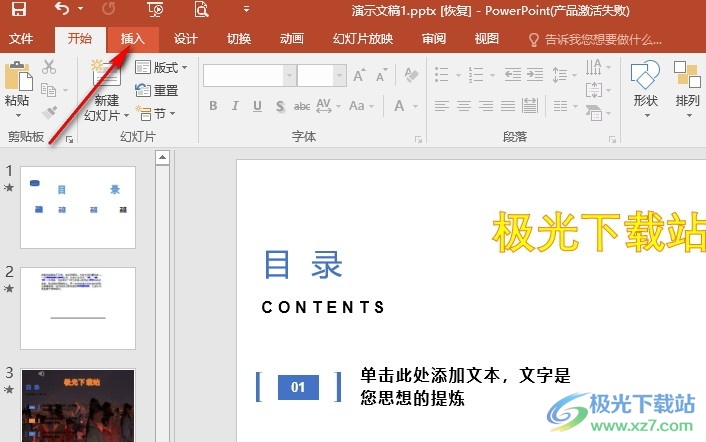Screen dimensions: 706x442
Task: Open the customize quick access toolbar arrow
Action: pos(246,9)
